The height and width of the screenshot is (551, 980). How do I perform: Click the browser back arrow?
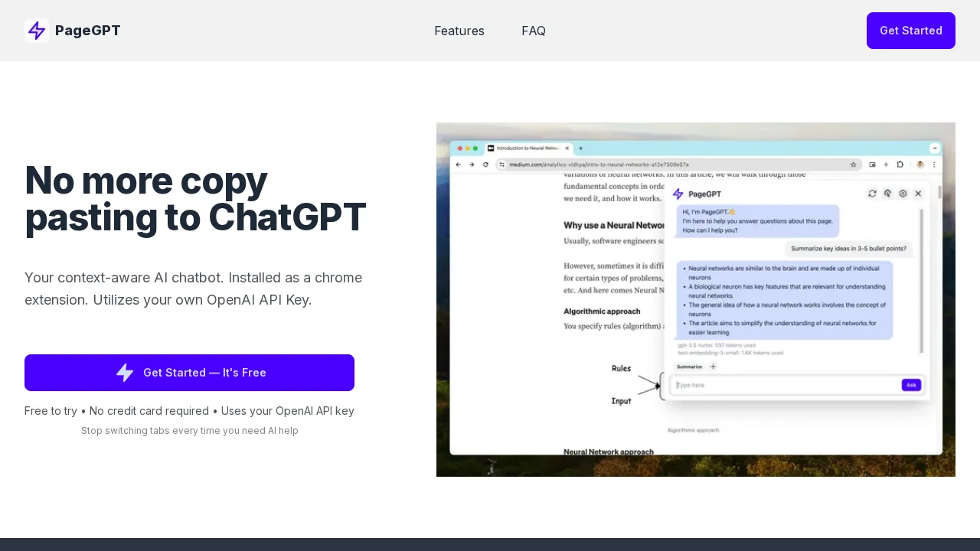(x=458, y=165)
